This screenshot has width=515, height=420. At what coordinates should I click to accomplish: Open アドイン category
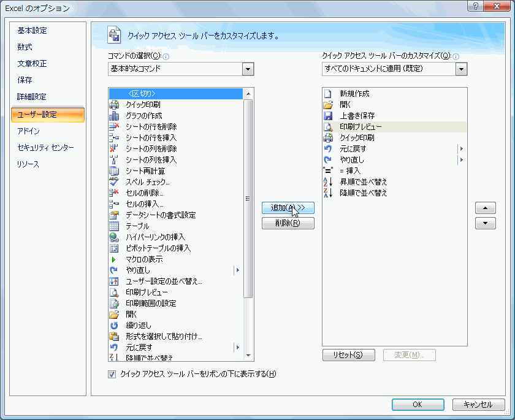[29, 131]
